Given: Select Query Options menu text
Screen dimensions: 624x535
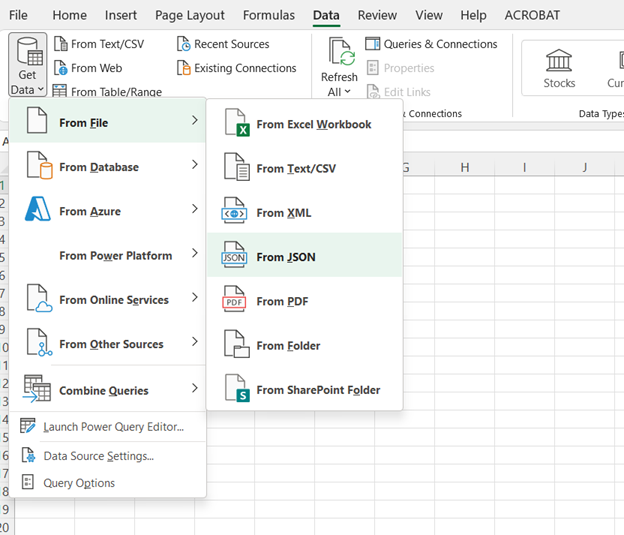Looking at the screenshot, I should click(79, 483).
